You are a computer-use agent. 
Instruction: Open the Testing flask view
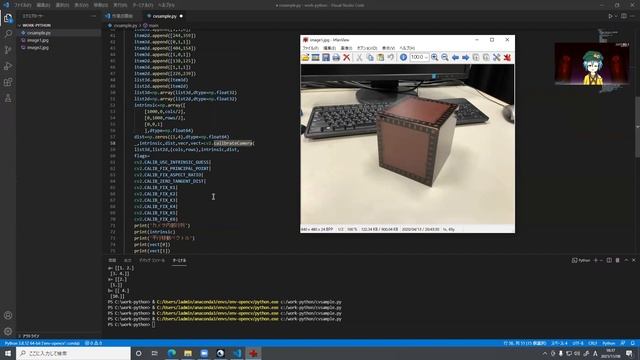coord(8,98)
